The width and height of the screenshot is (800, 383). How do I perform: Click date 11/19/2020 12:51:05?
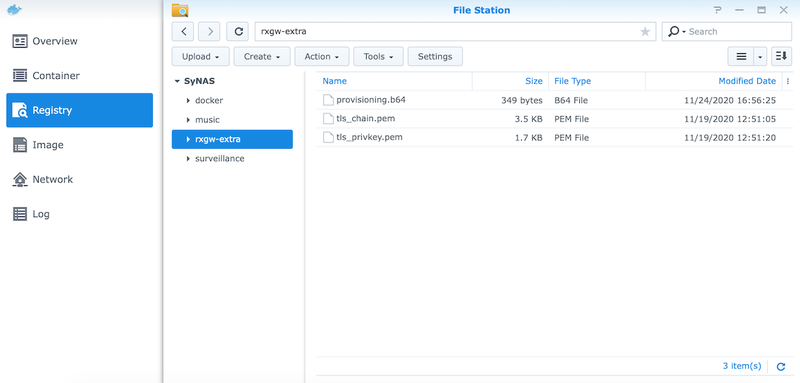click(x=730, y=119)
